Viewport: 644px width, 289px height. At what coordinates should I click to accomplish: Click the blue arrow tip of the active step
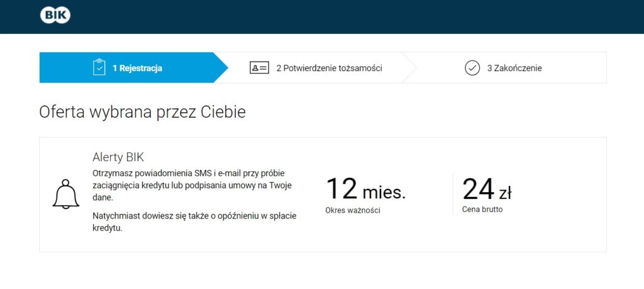[x=220, y=67]
